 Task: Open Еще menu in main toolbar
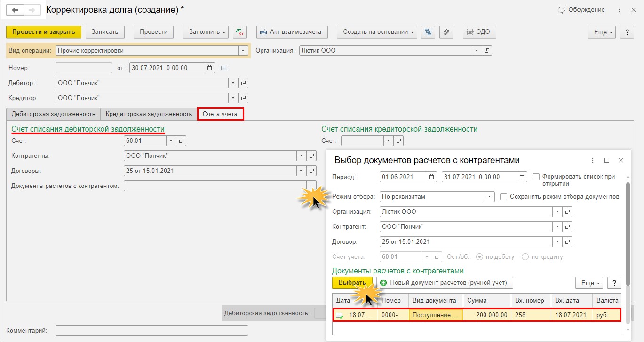pyautogui.click(x=602, y=32)
